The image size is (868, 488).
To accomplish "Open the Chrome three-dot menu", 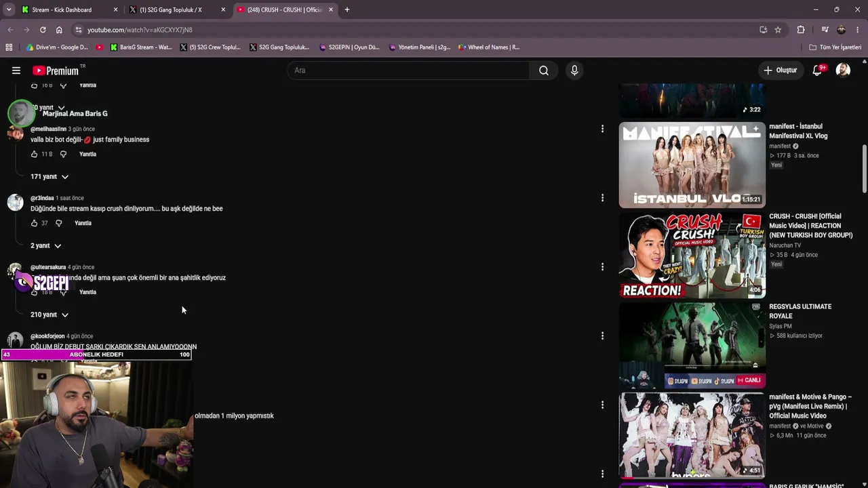I will (x=858, y=30).
